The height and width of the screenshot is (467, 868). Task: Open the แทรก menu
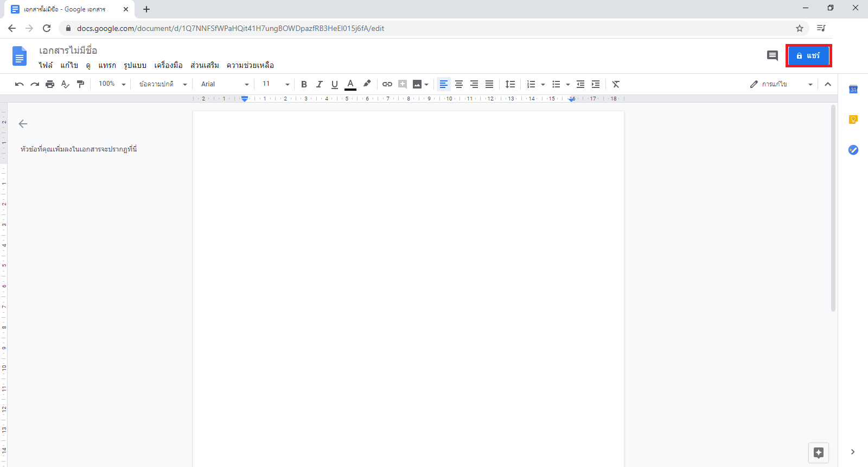[x=107, y=65]
